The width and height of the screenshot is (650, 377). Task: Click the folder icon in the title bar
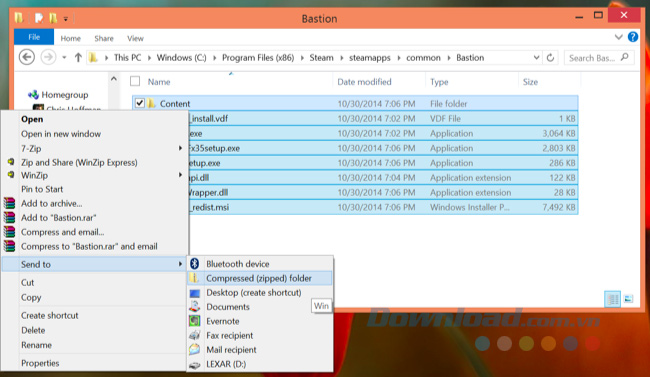[x=19, y=18]
